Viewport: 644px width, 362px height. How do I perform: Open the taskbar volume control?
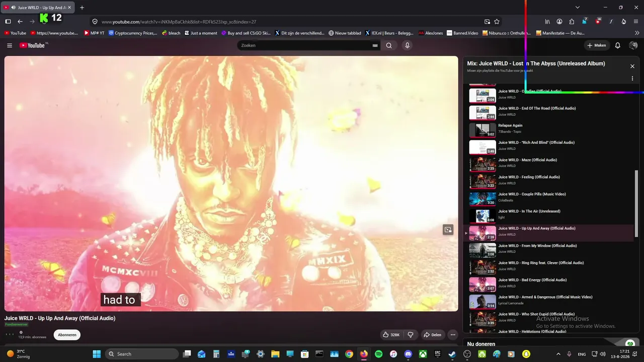603,354
